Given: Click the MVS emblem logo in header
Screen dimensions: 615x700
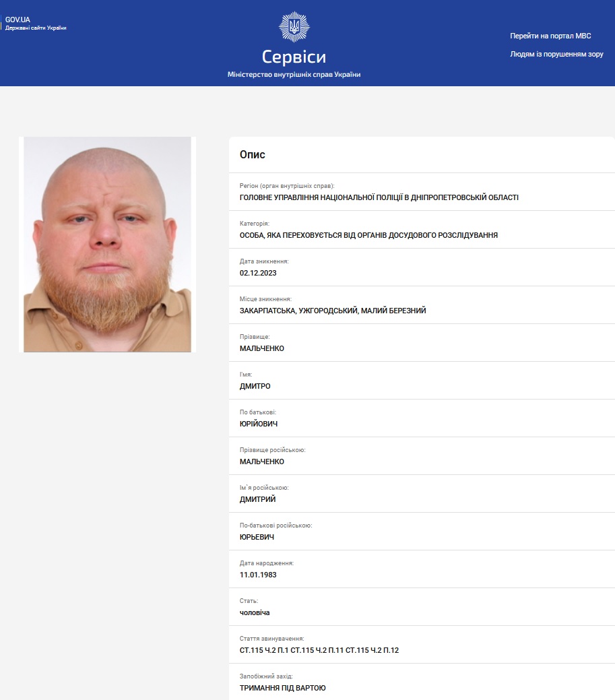Looking at the screenshot, I should pos(294,28).
